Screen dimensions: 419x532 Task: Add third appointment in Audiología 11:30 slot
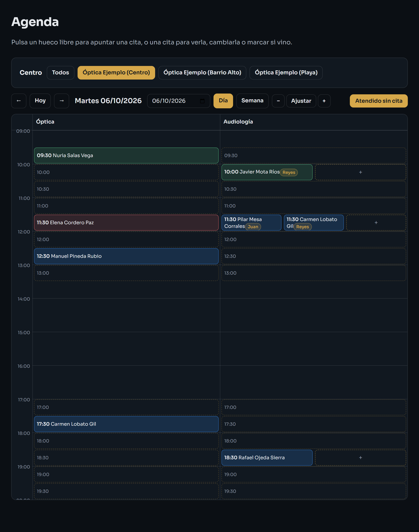(x=376, y=222)
